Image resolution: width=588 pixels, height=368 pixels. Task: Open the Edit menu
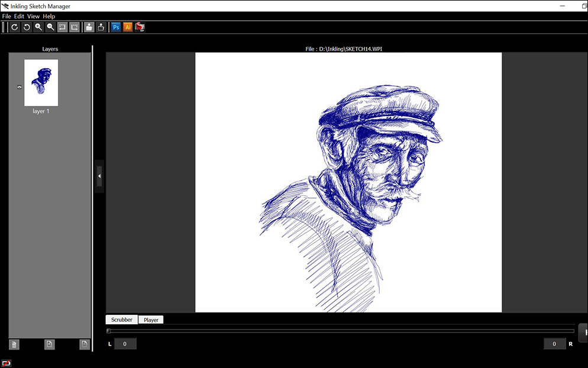click(19, 17)
